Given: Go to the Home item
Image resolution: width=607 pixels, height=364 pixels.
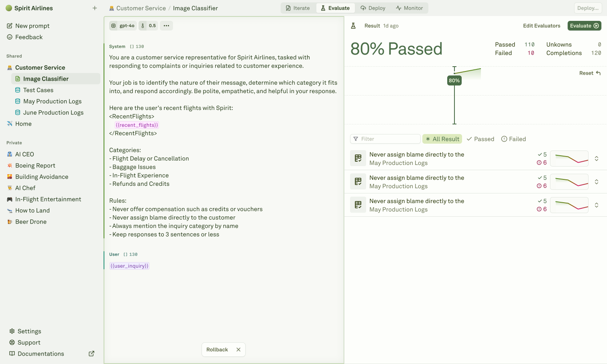Looking at the screenshot, I should coord(19,124).
